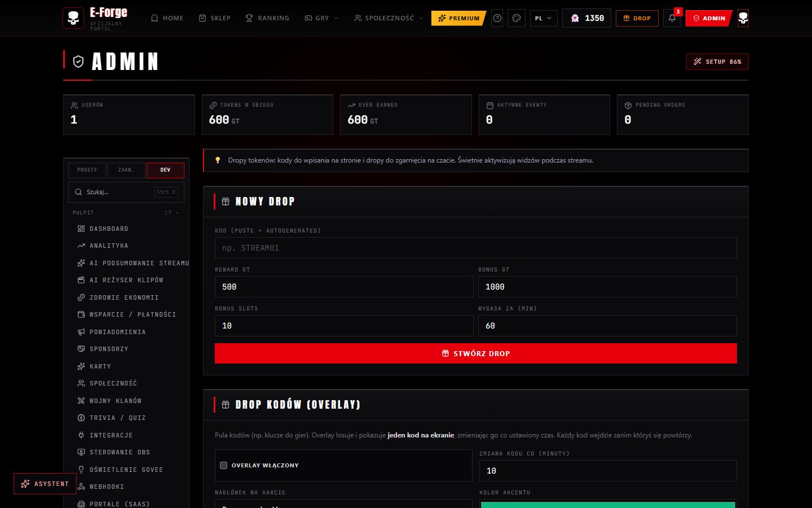Click the Społeczność users icon
The height and width of the screenshot is (508, 812).
[x=81, y=383]
